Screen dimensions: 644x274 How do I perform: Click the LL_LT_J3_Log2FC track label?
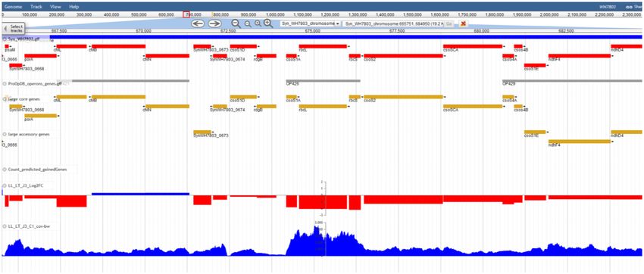(x=26, y=185)
